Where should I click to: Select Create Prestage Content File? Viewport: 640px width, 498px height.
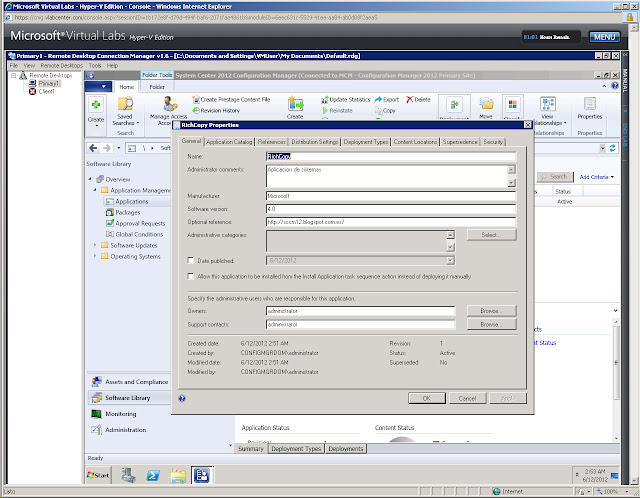tap(231, 100)
